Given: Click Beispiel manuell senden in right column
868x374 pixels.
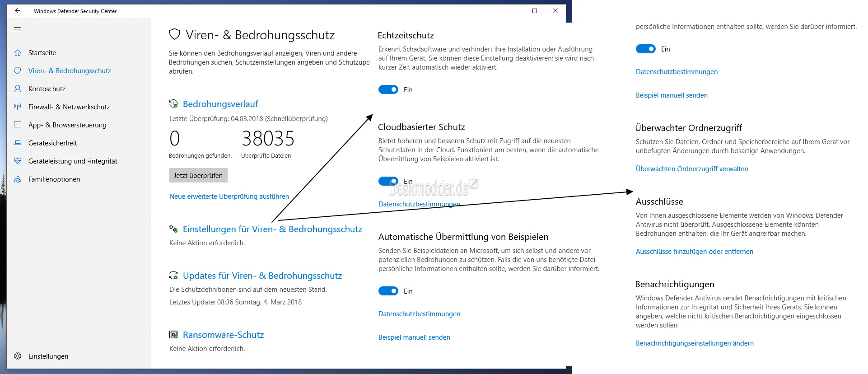Looking at the screenshot, I should [672, 95].
